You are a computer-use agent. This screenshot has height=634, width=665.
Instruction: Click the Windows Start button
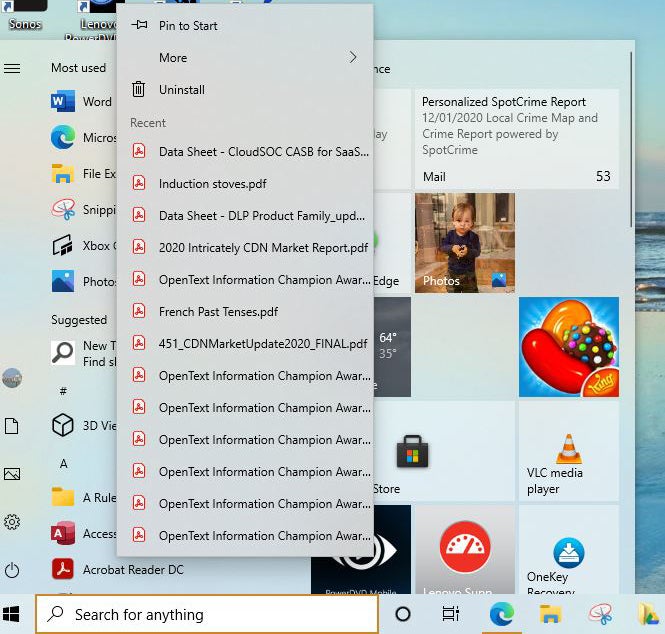pos(11,614)
